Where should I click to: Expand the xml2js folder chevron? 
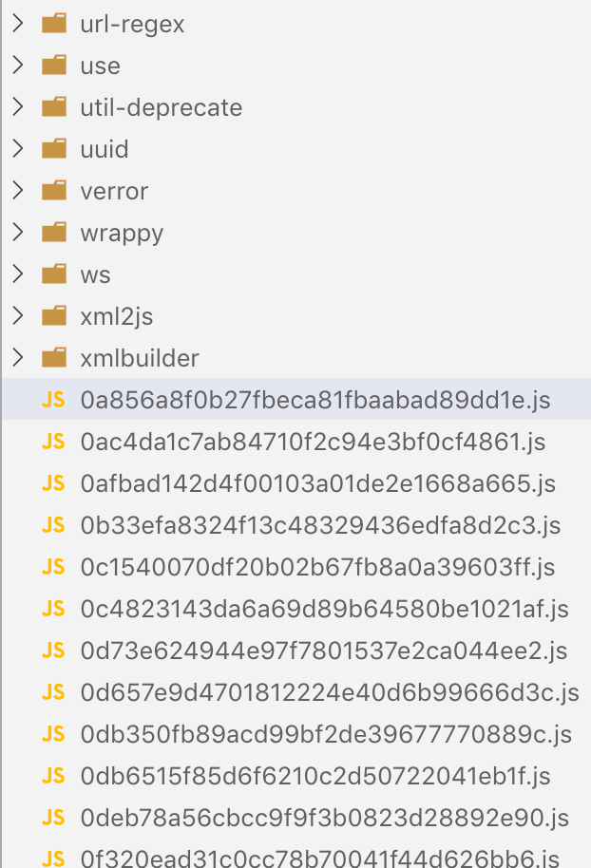[x=18, y=316]
